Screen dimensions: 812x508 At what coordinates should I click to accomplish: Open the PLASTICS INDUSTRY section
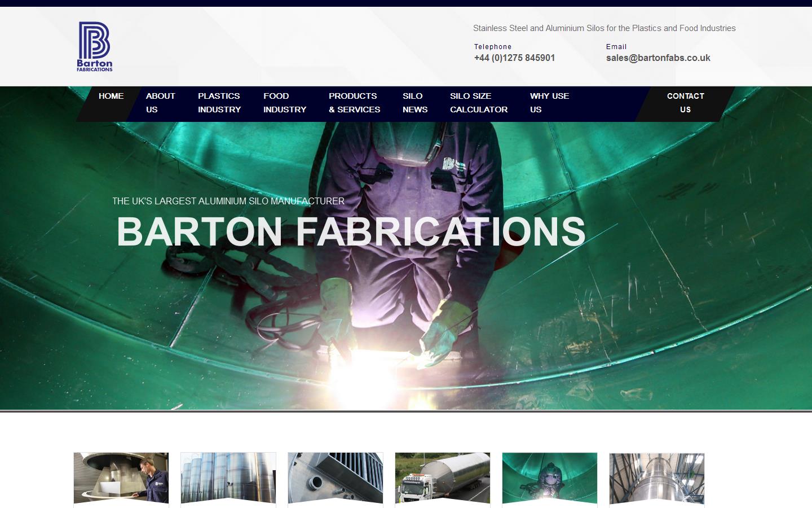tap(219, 103)
